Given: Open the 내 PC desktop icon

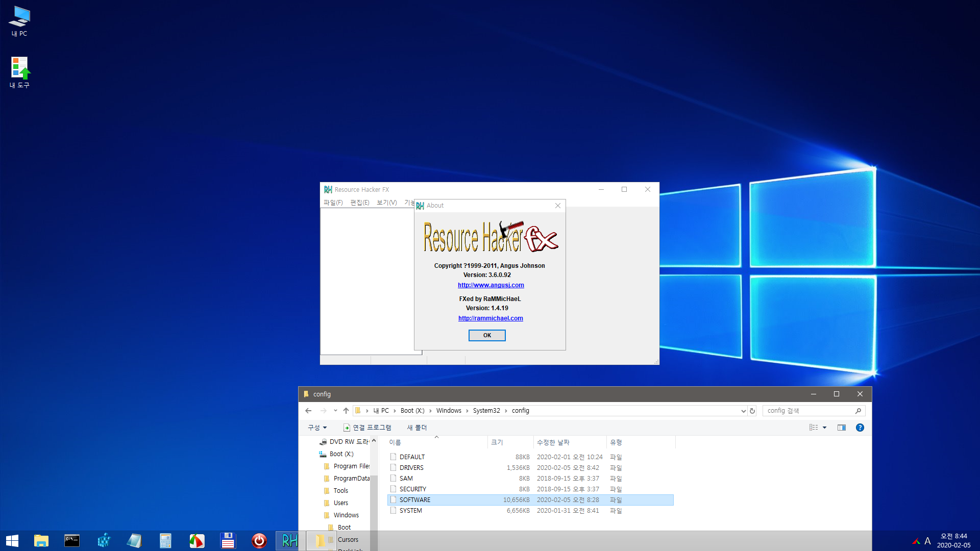Looking at the screenshot, I should tap(19, 21).
